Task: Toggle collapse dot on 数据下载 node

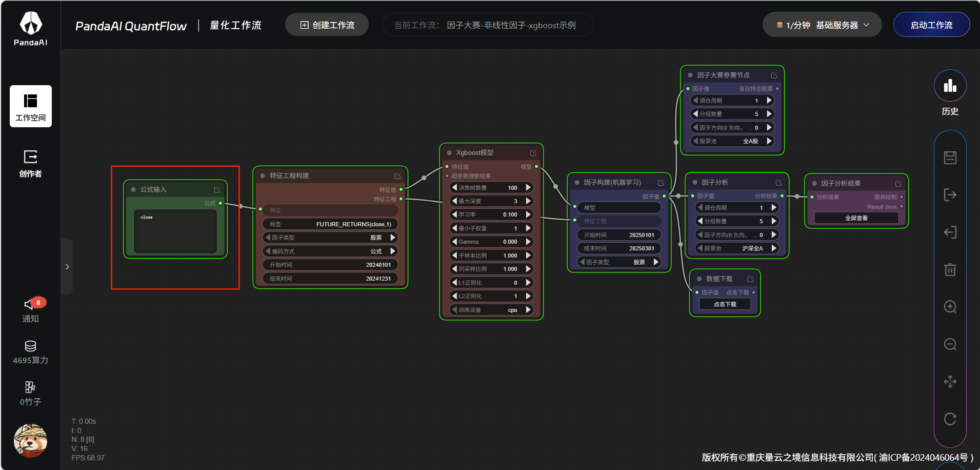Action: (699, 279)
